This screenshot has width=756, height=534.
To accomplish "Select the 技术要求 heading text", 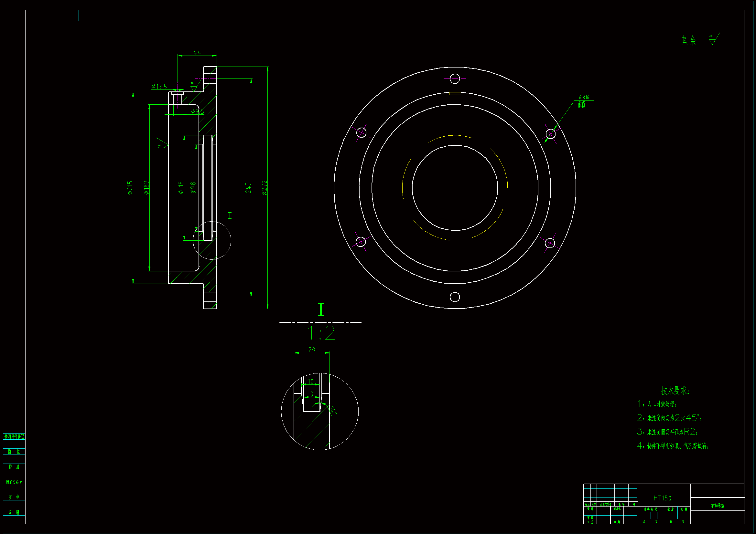I will 675,391.
